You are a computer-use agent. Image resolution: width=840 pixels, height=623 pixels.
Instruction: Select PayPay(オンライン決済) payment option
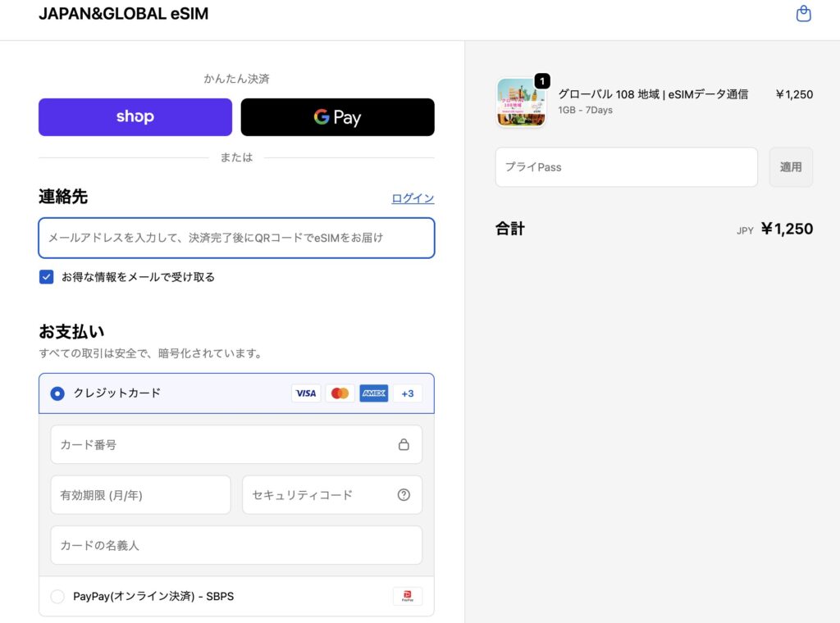57,597
